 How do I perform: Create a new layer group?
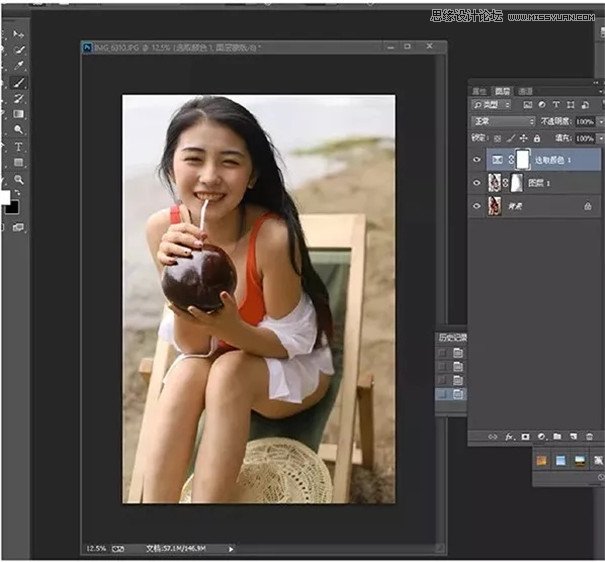[x=557, y=437]
